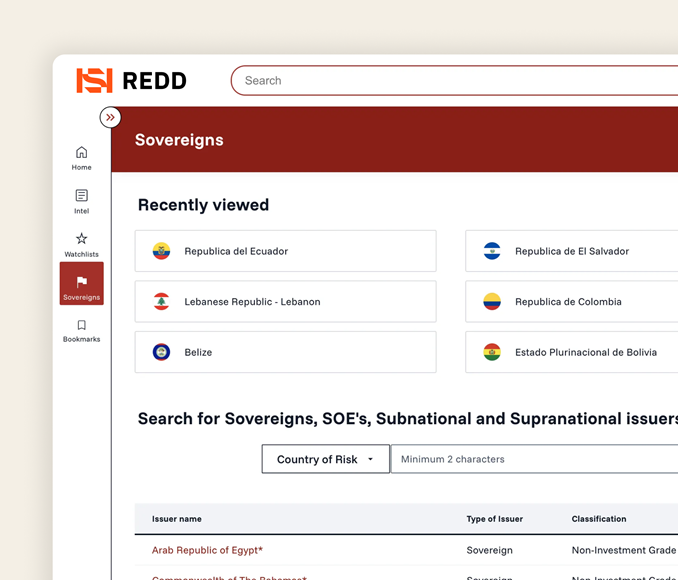This screenshot has height=580, width=678.
Task: Click the Bolivia flag icon
Action: 492,352
